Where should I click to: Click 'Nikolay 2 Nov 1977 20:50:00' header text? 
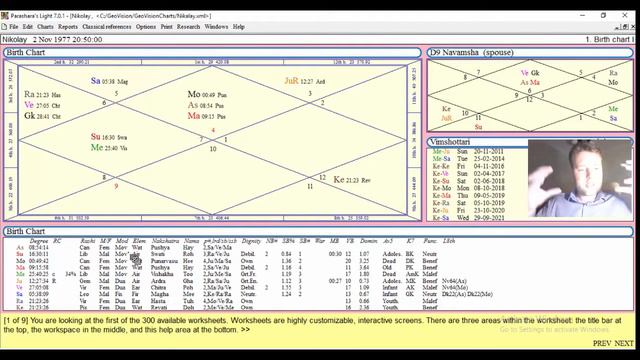coord(52,40)
